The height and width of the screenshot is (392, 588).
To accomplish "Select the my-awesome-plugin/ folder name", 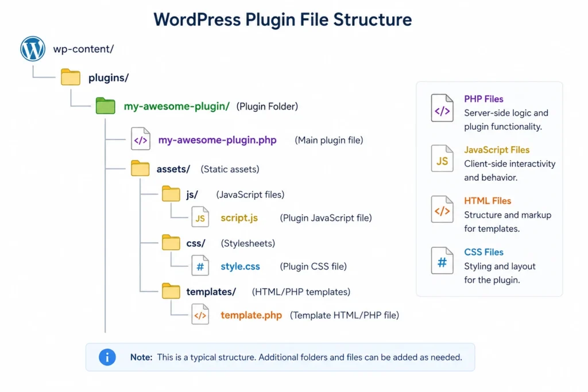I will pyautogui.click(x=177, y=106).
